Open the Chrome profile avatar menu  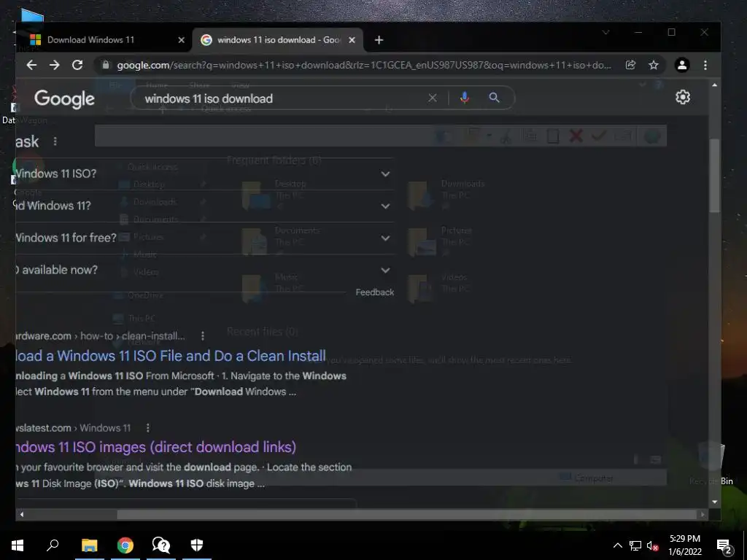point(682,65)
